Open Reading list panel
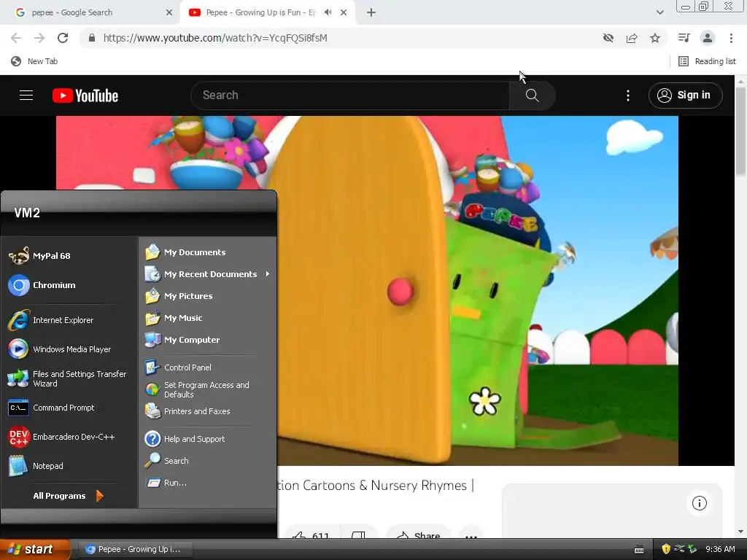Screen dimensions: 747x560 coord(707,61)
